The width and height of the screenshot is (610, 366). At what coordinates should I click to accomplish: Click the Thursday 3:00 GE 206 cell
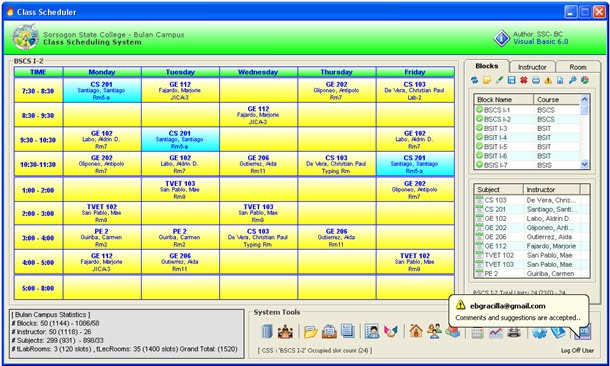click(337, 238)
